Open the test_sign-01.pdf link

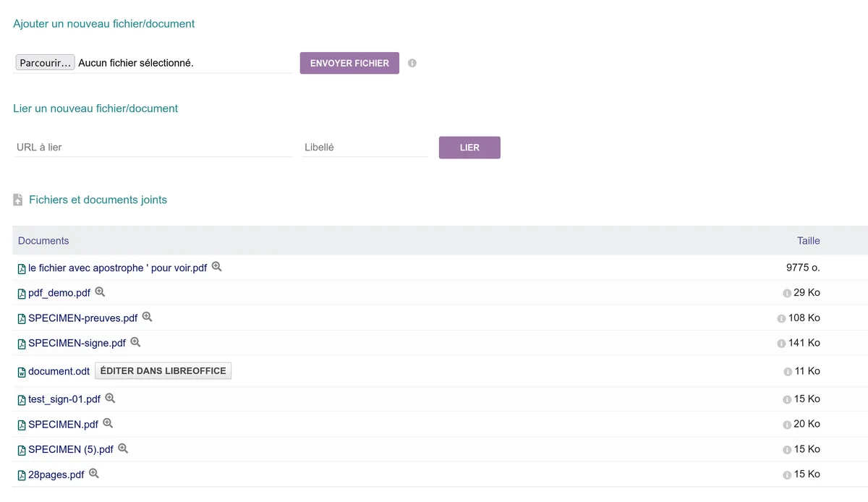click(x=64, y=399)
